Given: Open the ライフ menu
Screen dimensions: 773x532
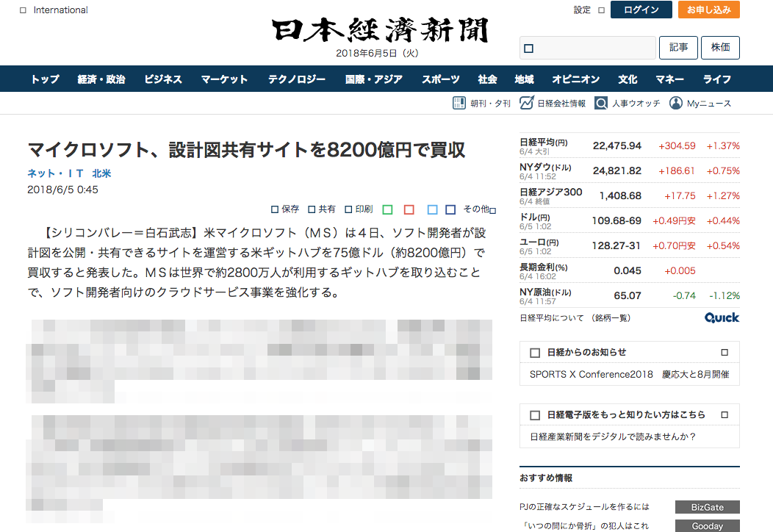Looking at the screenshot, I should click(x=717, y=79).
